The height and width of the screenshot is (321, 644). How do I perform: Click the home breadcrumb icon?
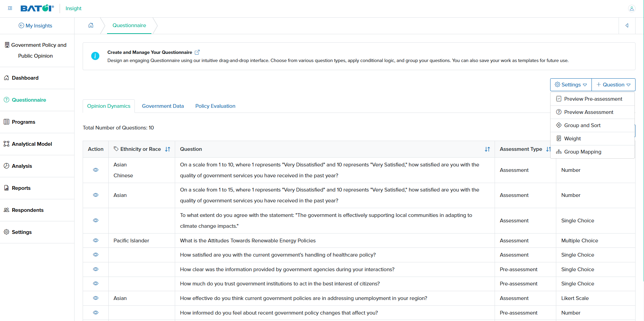coord(91,25)
